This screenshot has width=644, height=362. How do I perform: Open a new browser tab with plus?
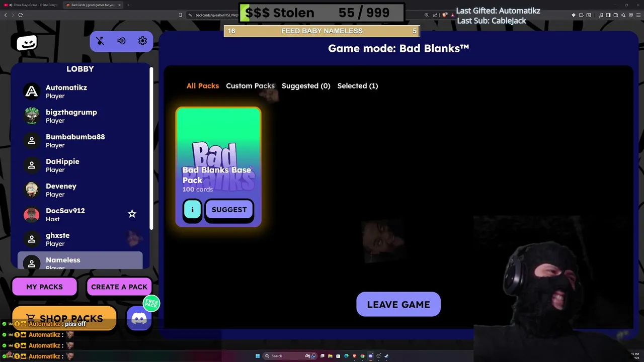128,5
